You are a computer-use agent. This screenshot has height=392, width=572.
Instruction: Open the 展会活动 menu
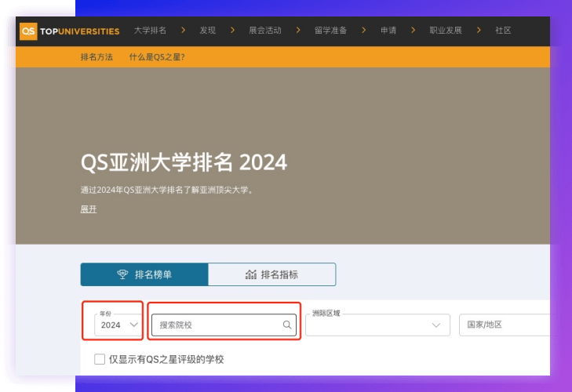pyautogui.click(x=265, y=31)
